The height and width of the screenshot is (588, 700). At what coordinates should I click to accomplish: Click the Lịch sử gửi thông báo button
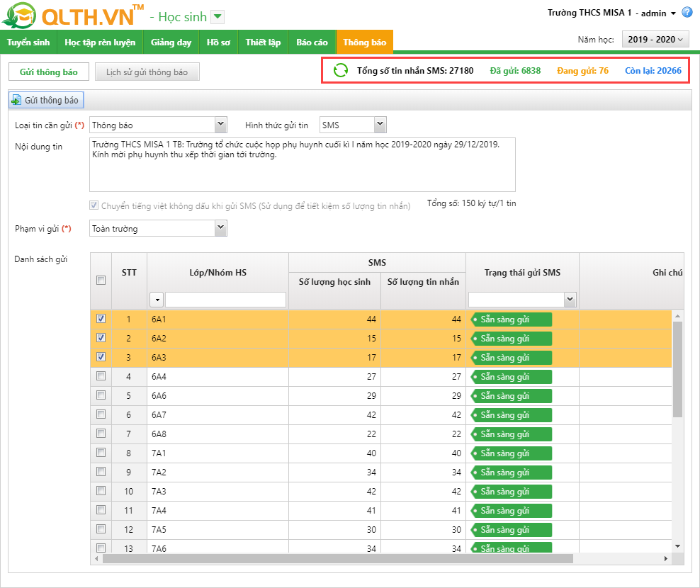tap(147, 72)
